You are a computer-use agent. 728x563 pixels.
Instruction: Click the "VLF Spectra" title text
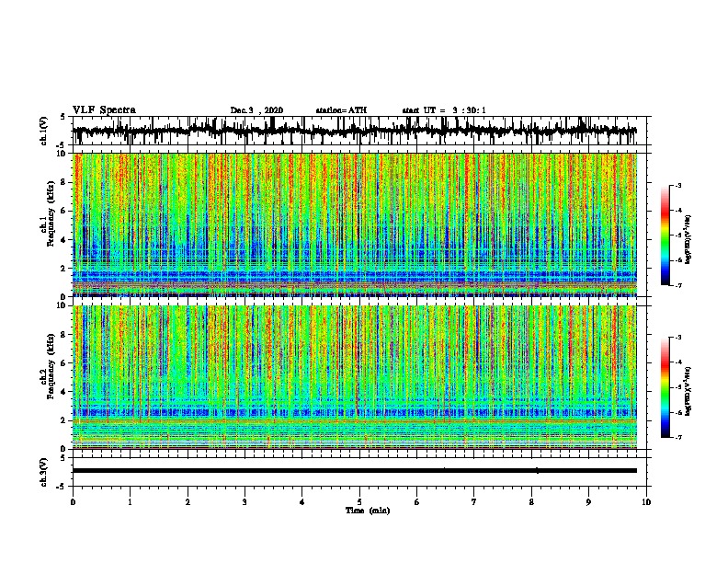tap(104, 110)
